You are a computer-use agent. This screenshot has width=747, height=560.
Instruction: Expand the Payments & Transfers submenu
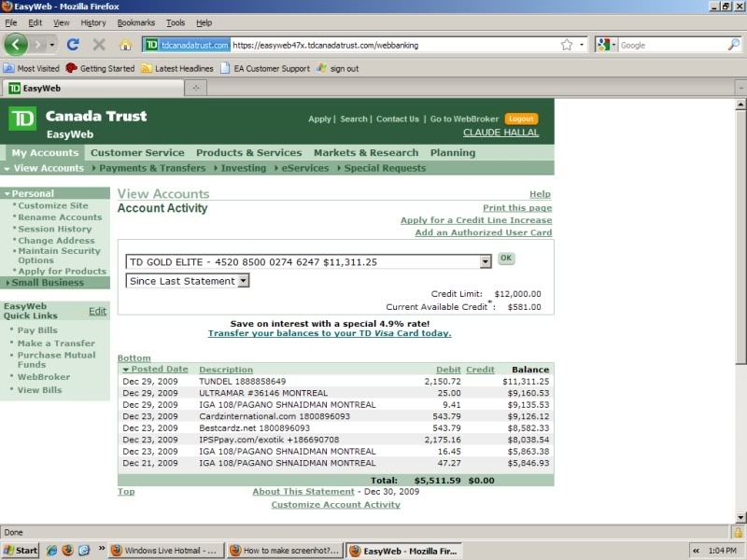point(149,168)
